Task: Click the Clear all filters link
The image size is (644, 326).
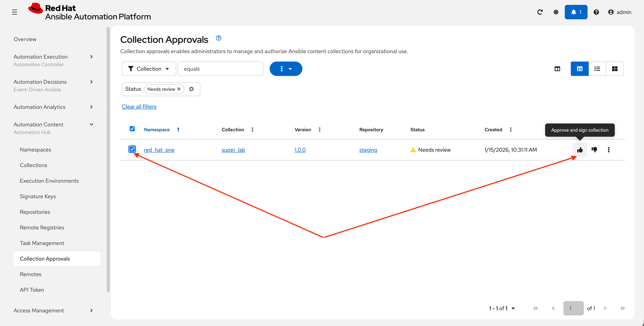Action: point(139,107)
